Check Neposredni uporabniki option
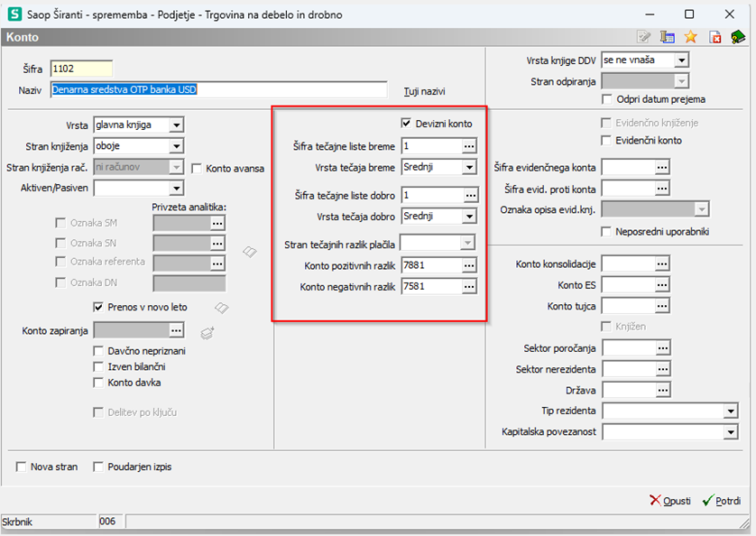Viewport: 756px width, 536px height. 606,232
